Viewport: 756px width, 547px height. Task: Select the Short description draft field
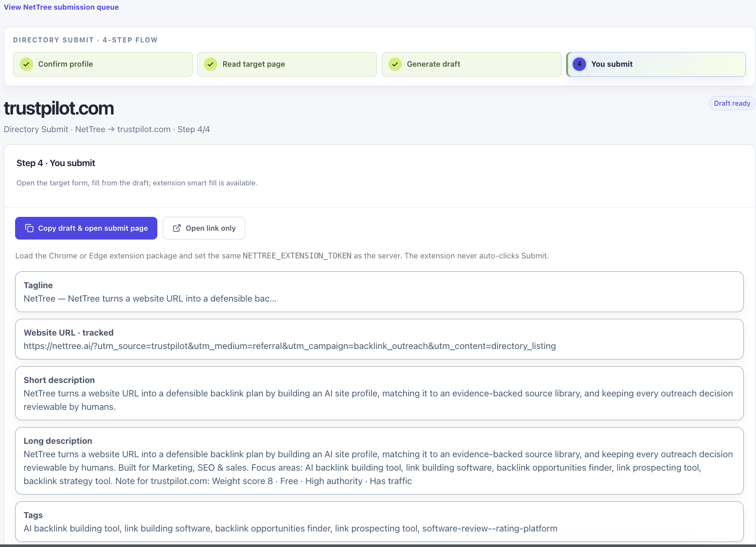tap(379, 393)
